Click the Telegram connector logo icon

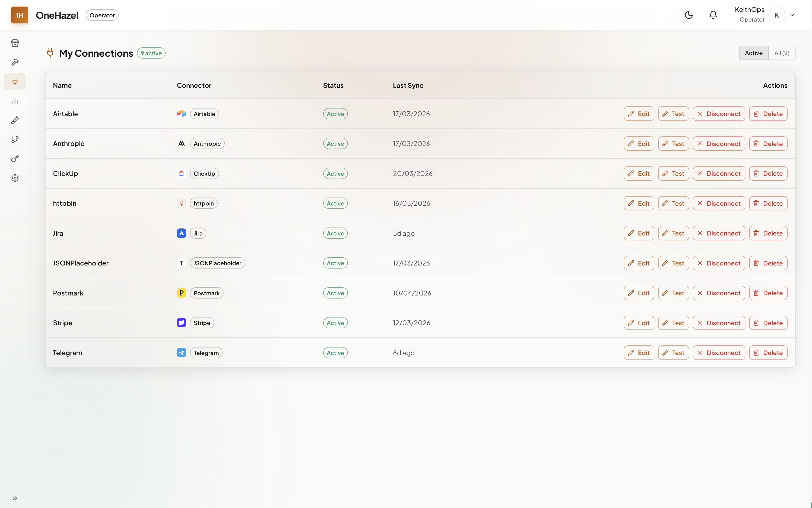(181, 353)
